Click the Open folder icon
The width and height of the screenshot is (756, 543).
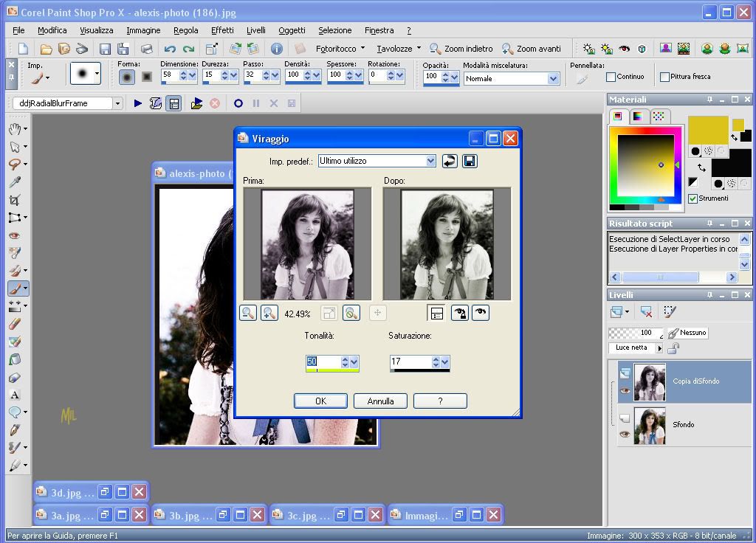(46, 49)
